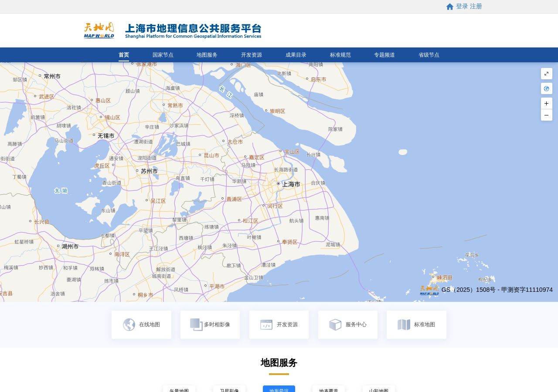Click 桐乡市 label on the map
This screenshot has width=558, height=392.
(146, 295)
